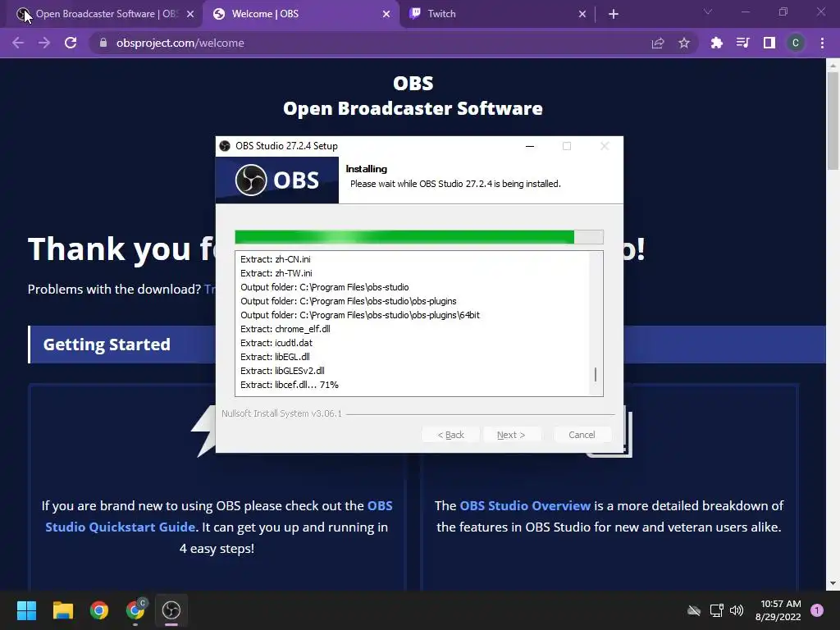Screen dimensions: 840x630
Task: Open Chrome profile avatar C
Action: click(x=796, y=43)
